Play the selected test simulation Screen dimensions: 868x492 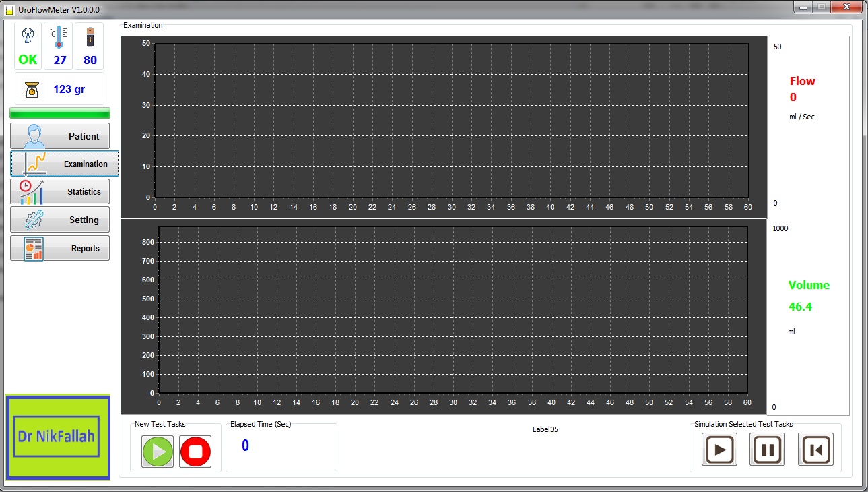tap(719, 450)
